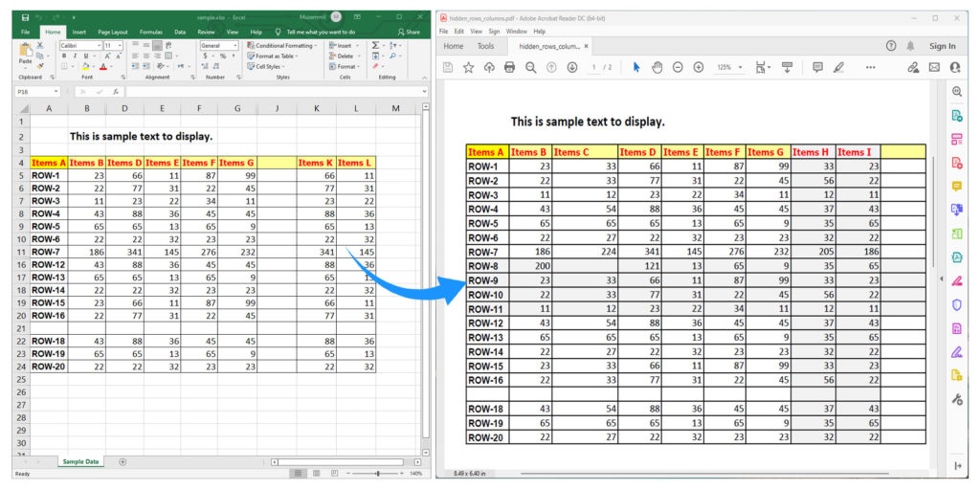The width and height of the screenshot is (980, 490).
Task: Open the Page Layout ribbon tab
Action: (113, 32)
